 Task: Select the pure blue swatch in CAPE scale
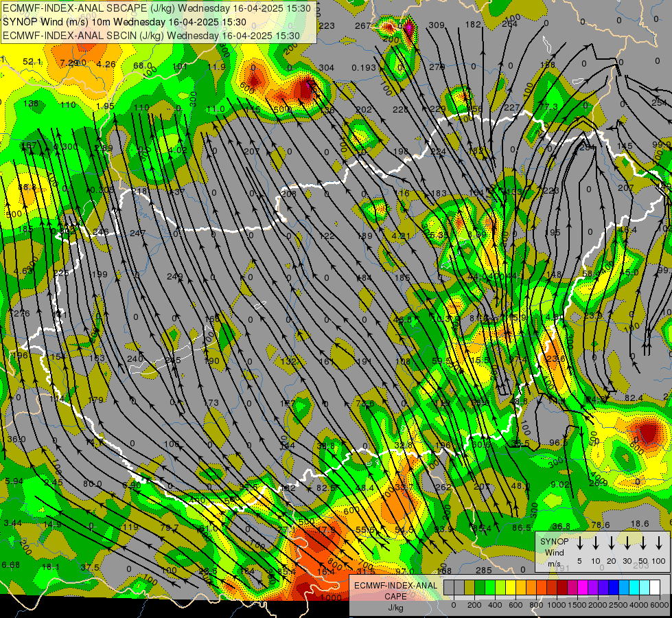tap(614, 587)
